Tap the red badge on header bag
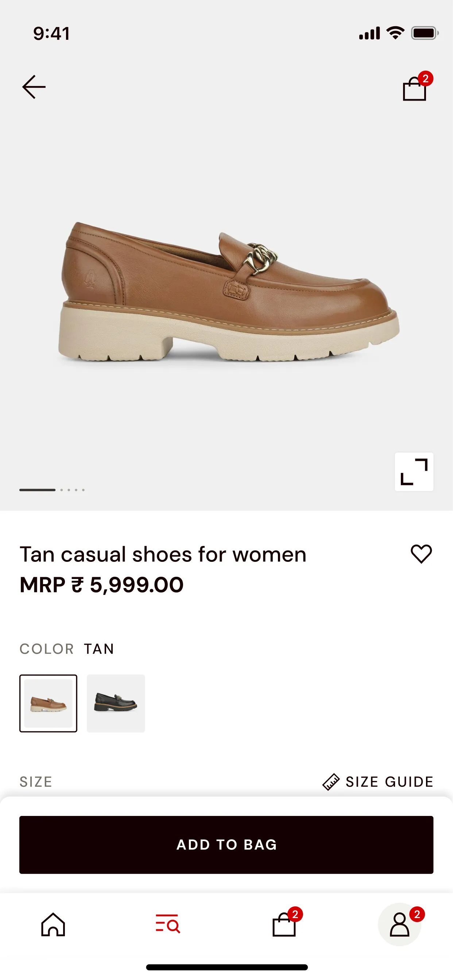This screenshot has width=453, height=980. [x=425, y=78]
